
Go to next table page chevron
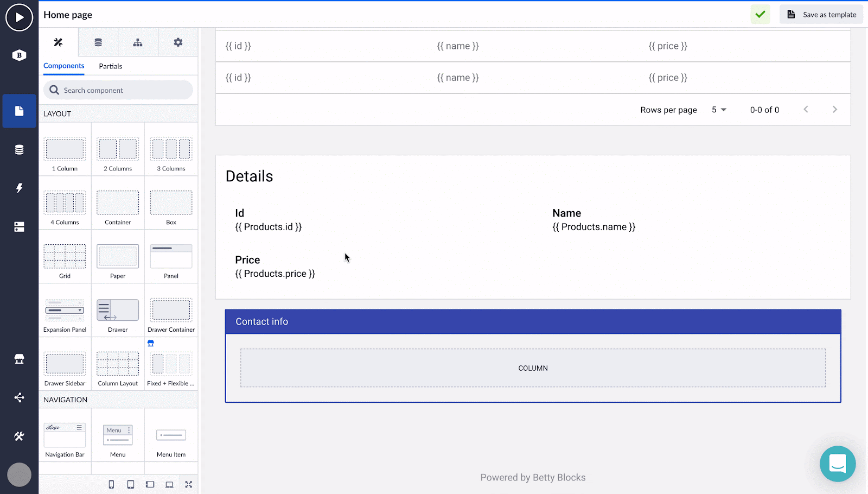[835, 110]
